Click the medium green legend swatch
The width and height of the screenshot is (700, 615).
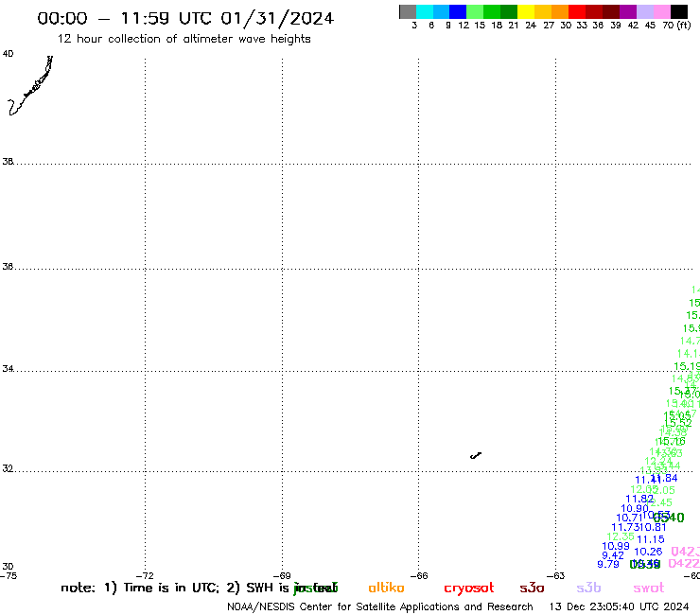click(x=492, y=11)
